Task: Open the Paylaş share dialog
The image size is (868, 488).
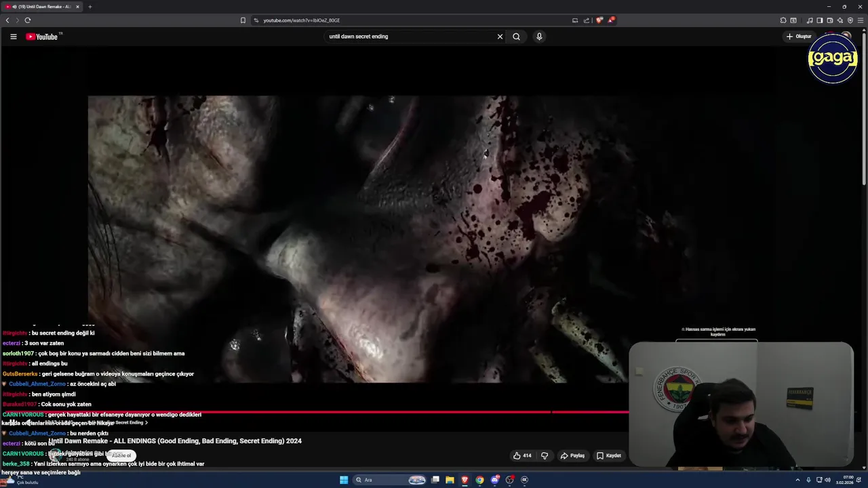Action: [572, 455]
